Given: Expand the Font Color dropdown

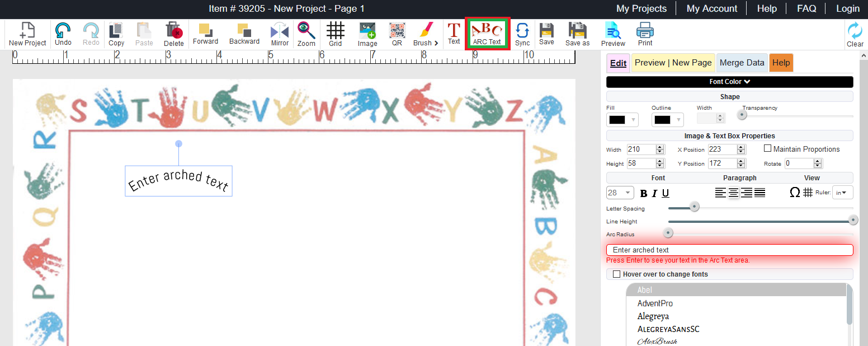Looking at the screenshot, I should click(730, 82).
